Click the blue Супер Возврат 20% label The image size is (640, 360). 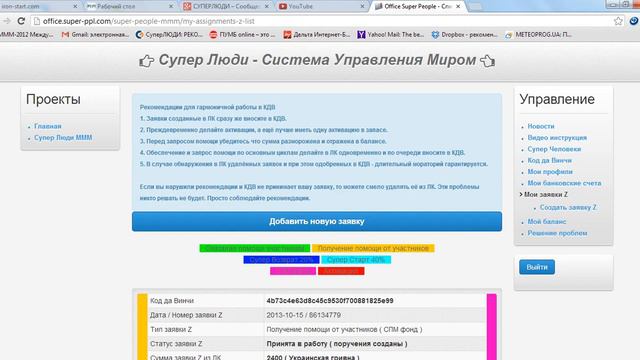pos(281,260)
